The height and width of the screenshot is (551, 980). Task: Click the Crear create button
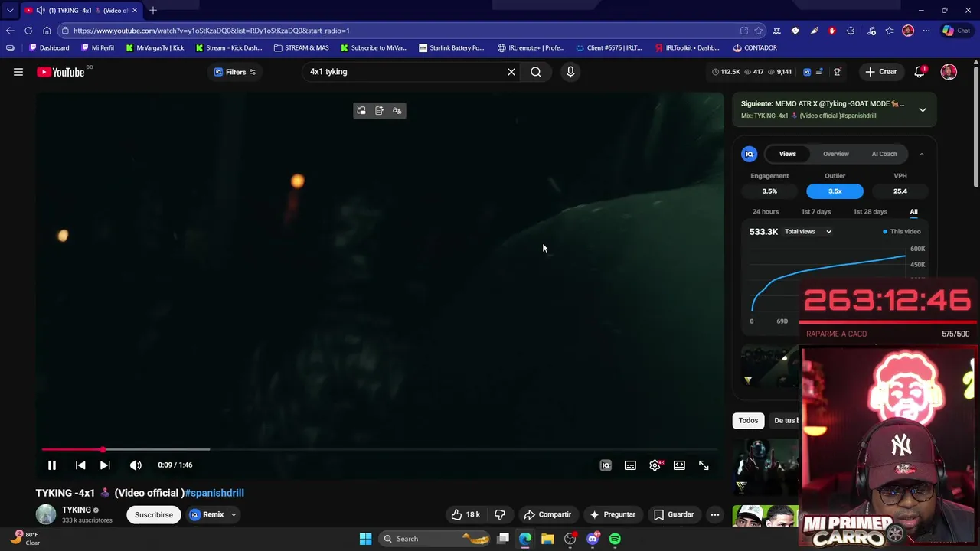click(x=881, y=72)
